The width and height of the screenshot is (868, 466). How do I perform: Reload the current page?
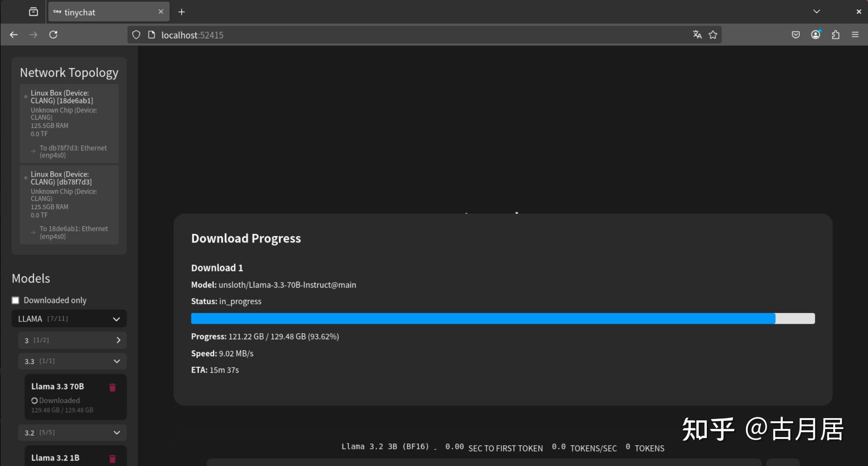[53, 35]
